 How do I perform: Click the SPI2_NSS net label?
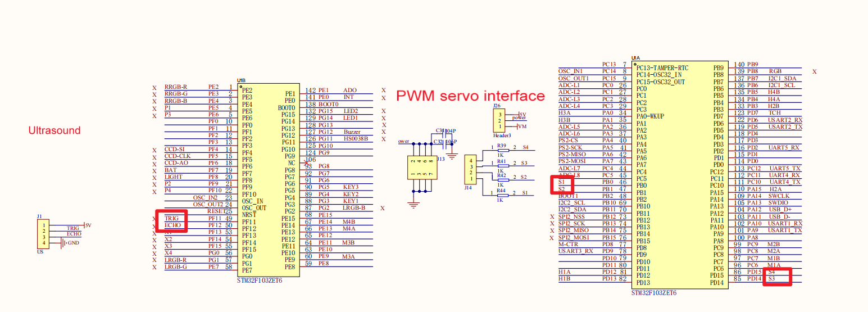572,216
